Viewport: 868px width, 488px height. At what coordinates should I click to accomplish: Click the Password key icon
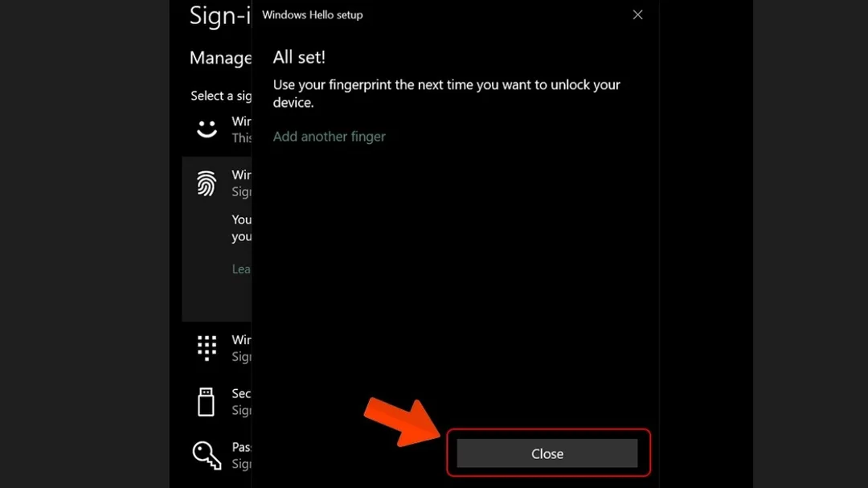click(207, 456)
